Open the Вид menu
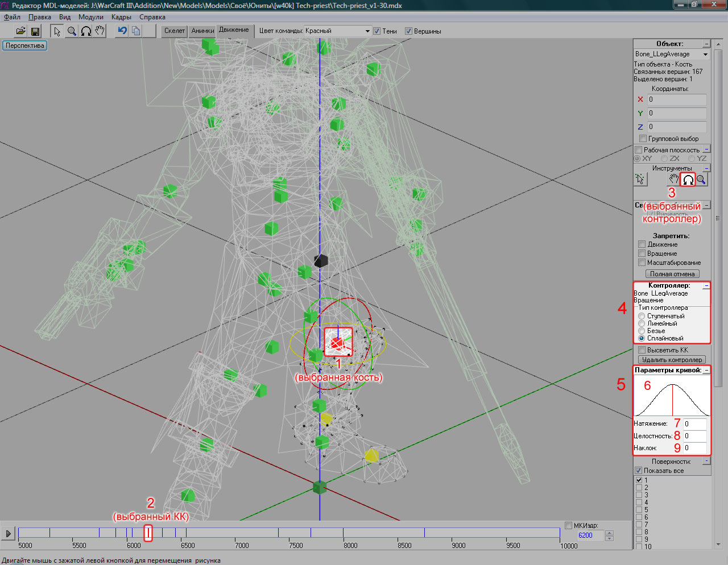728x565 pixels. [65, 17]
